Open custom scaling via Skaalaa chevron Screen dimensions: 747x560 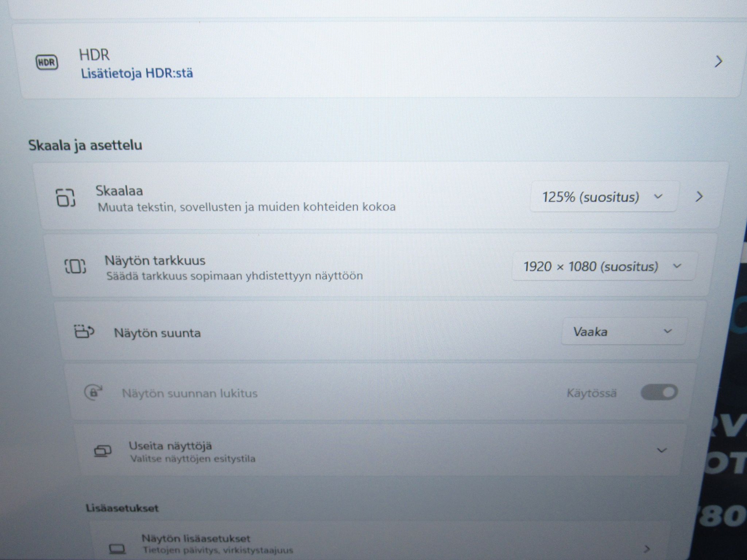(699, 197)
